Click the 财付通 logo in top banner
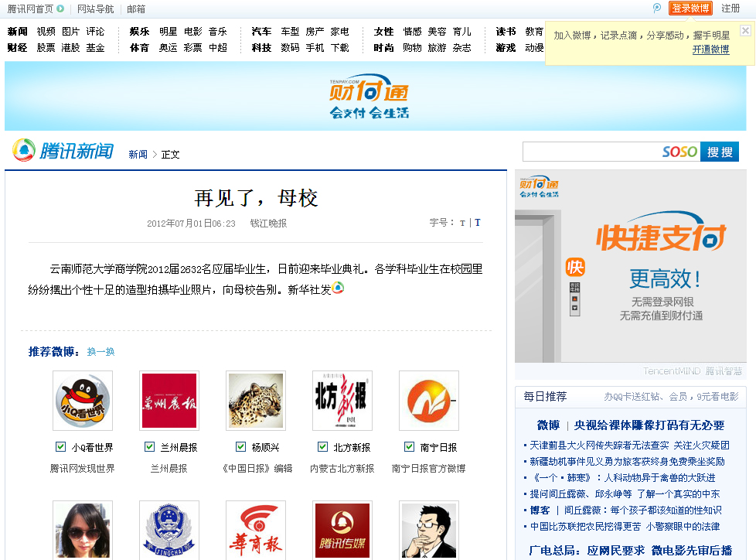This screenshot has width=756, height=560. pyautogui.click(x=369, y=96)
